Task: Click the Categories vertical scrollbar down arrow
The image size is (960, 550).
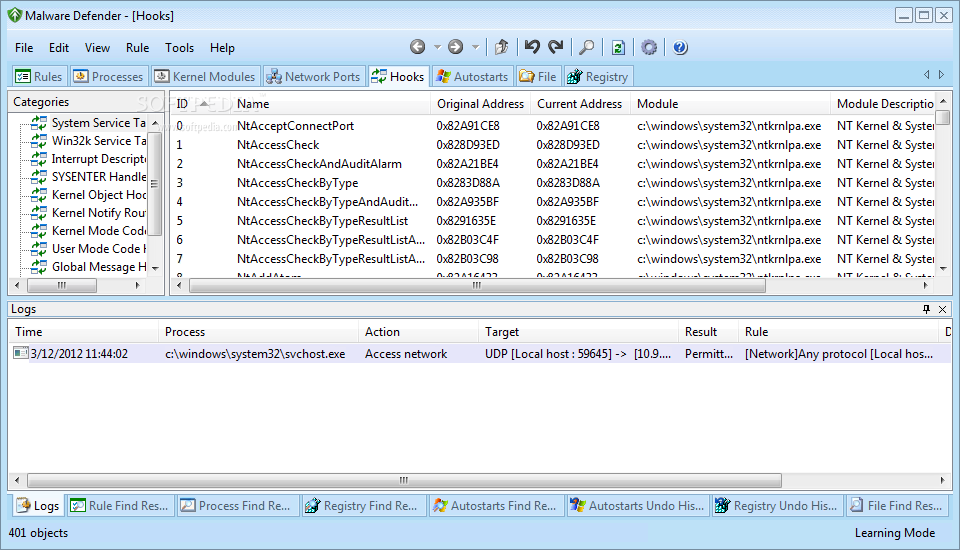Action: click(x=156, y=268)
